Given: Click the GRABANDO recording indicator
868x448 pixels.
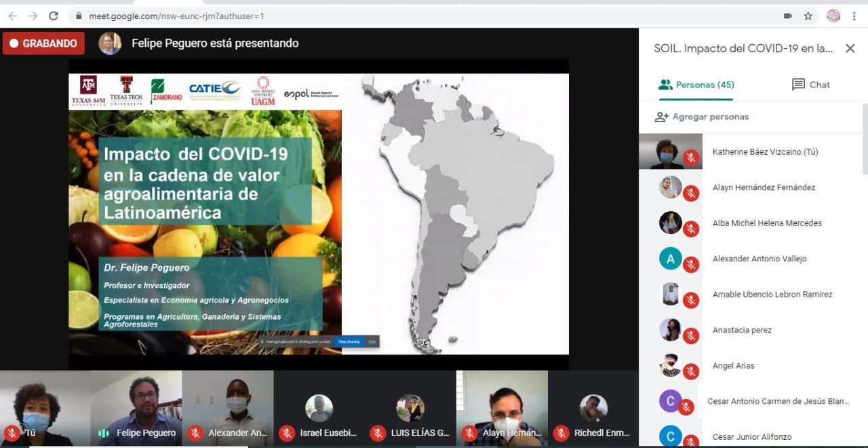Looking at the screenshot, I should click(x=43, y=43).
